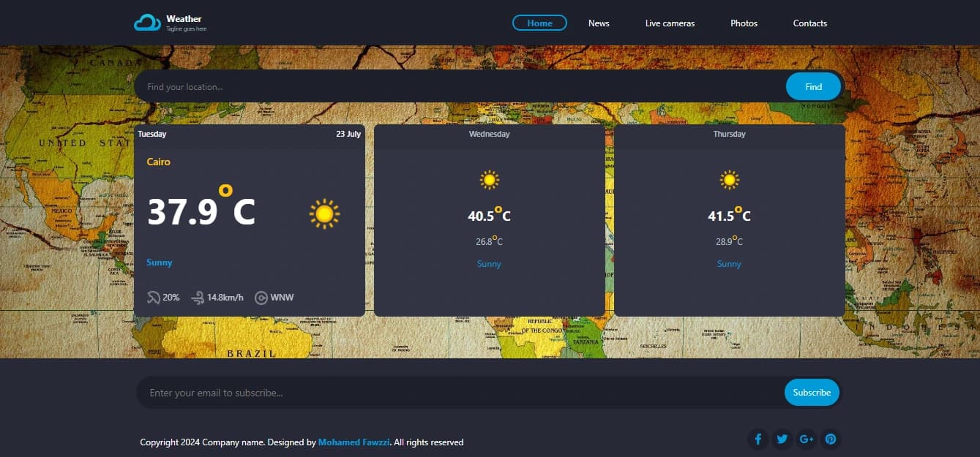Open the Photos page

(744, 23)
